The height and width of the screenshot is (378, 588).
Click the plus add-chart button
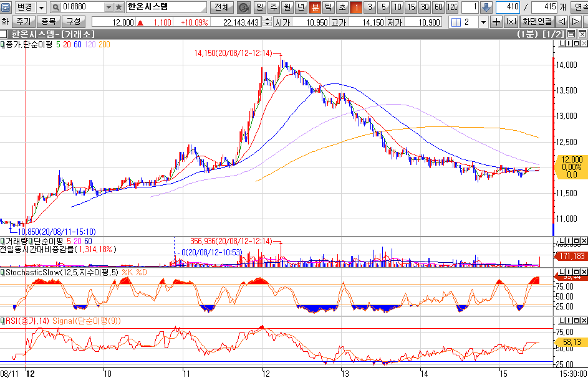click(496, 22)
